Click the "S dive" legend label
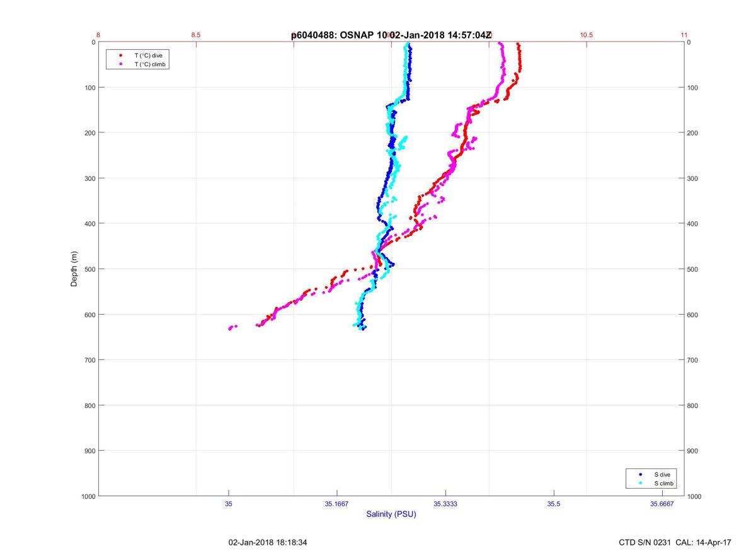 coord(662,474)
